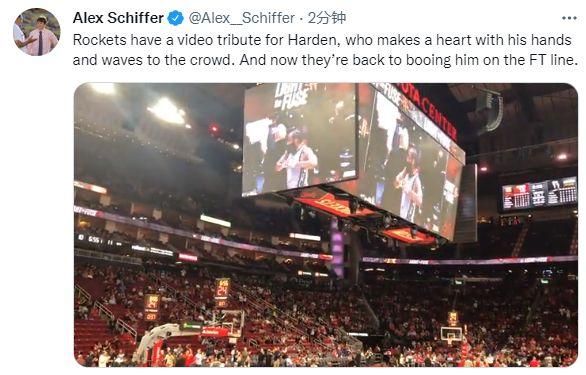Click the bright ceiling light in photo
Screen dimensions: 586x375
[167, 111]
